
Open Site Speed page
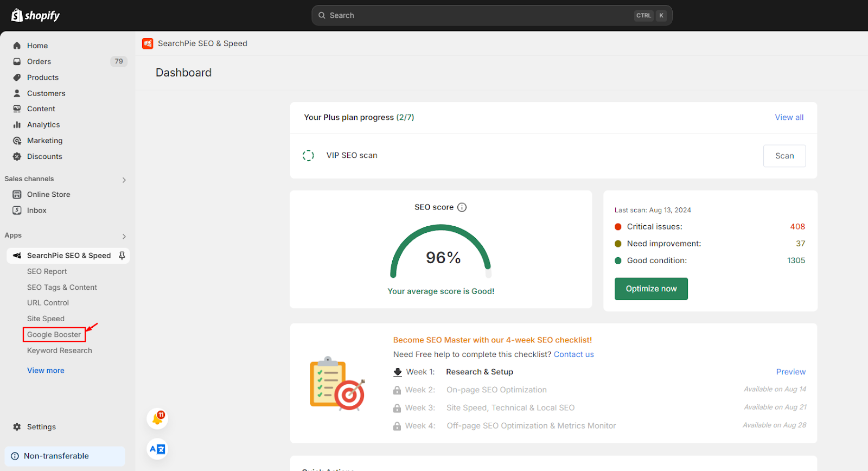(x=46, y=319)
